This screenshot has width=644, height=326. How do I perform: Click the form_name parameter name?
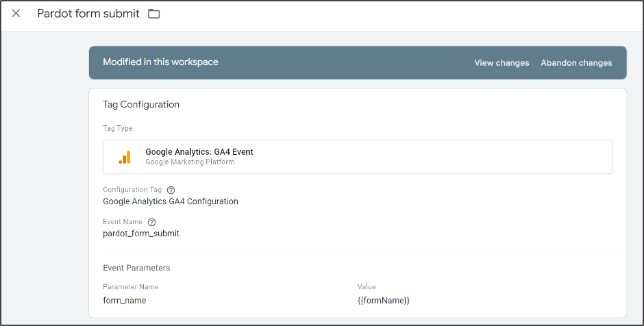[x=125, y=301]
